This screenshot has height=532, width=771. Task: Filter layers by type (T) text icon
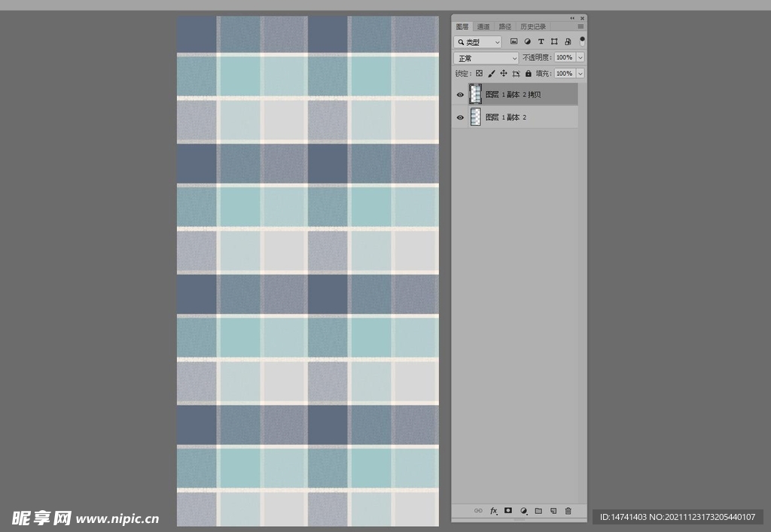(541, 42)
